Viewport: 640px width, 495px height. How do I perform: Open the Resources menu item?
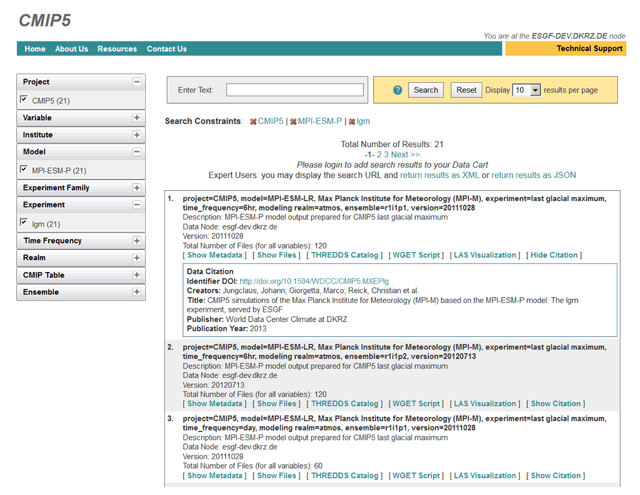(117, 49)
